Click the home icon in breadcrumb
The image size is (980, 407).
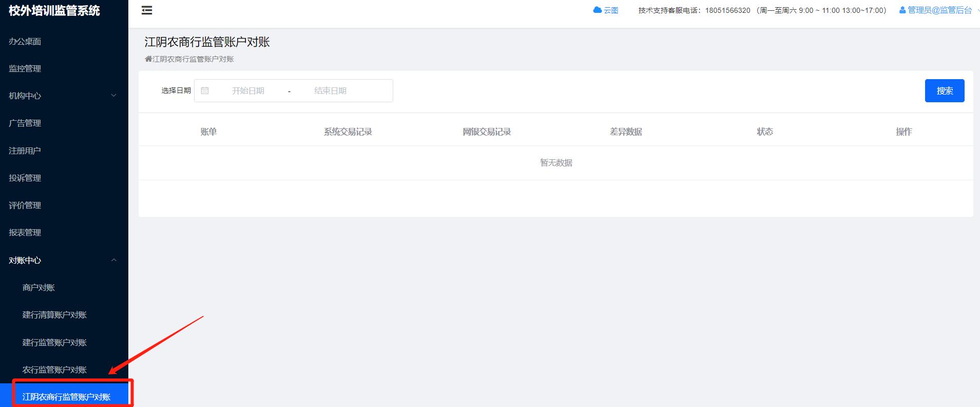[x=148, y=59]
